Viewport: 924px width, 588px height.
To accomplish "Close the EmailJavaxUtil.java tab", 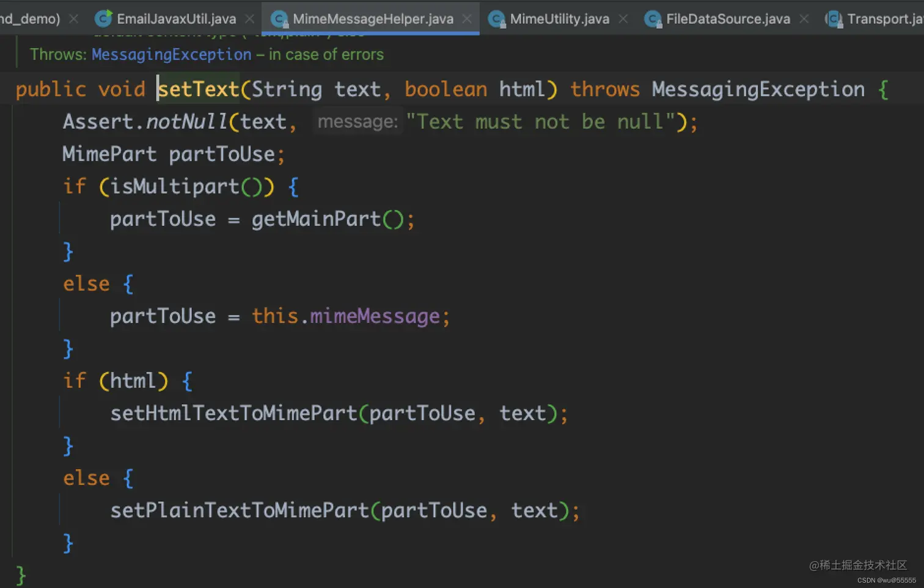I will tap(250, 19).
